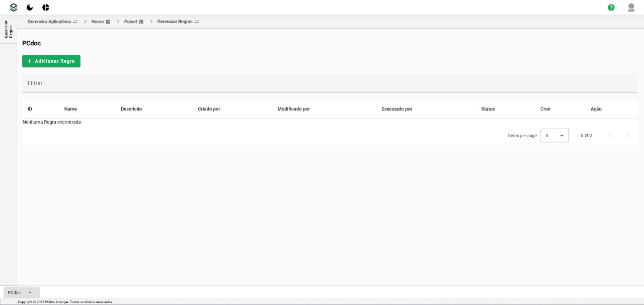Click the dashboard icon beside Home breadcrumb
The image size is (644, 305).
click(108, 22)
